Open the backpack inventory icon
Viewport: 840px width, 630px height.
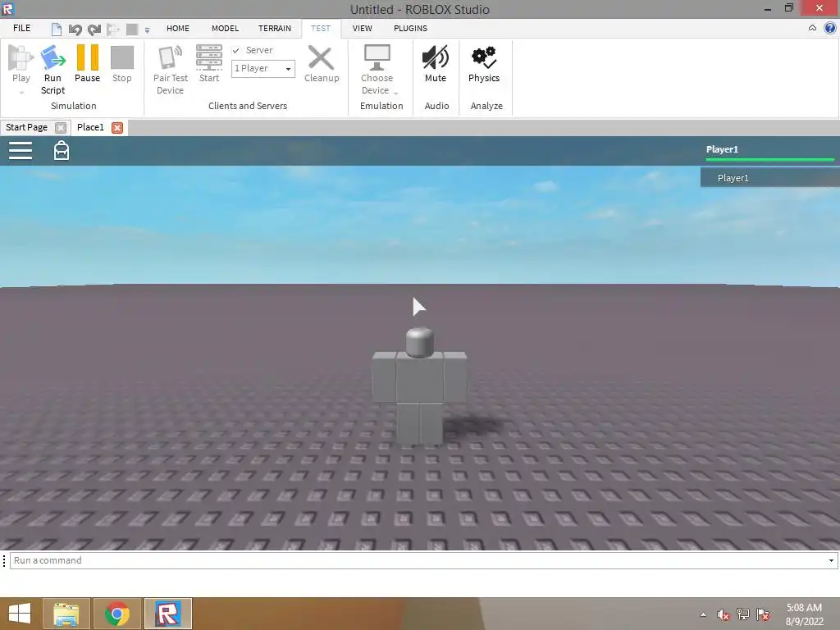pos(62,151)
